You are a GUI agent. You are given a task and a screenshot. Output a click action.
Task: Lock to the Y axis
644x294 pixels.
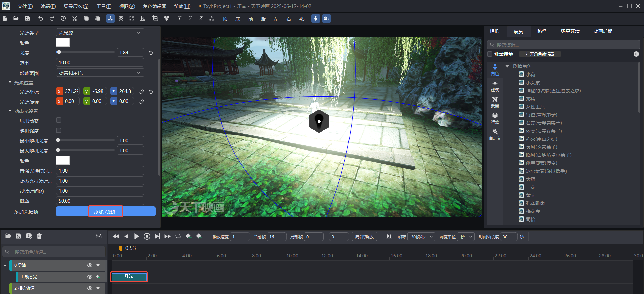click(190, 19)
